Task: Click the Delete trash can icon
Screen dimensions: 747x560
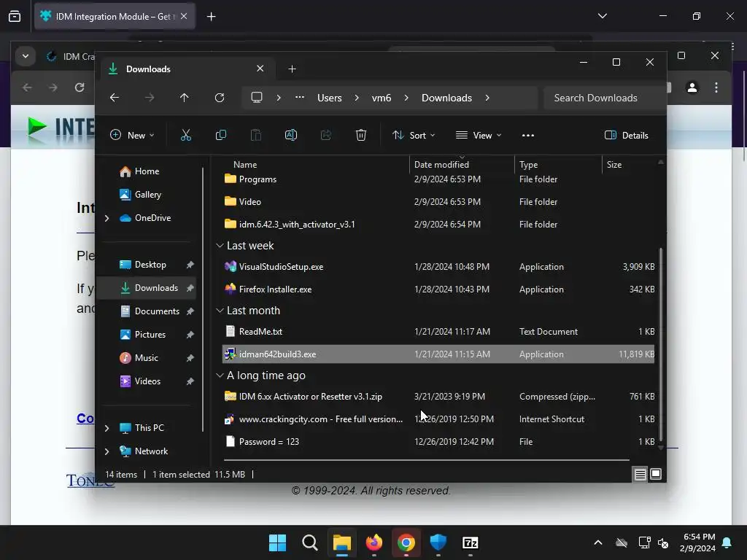Action: coord(361,135)
